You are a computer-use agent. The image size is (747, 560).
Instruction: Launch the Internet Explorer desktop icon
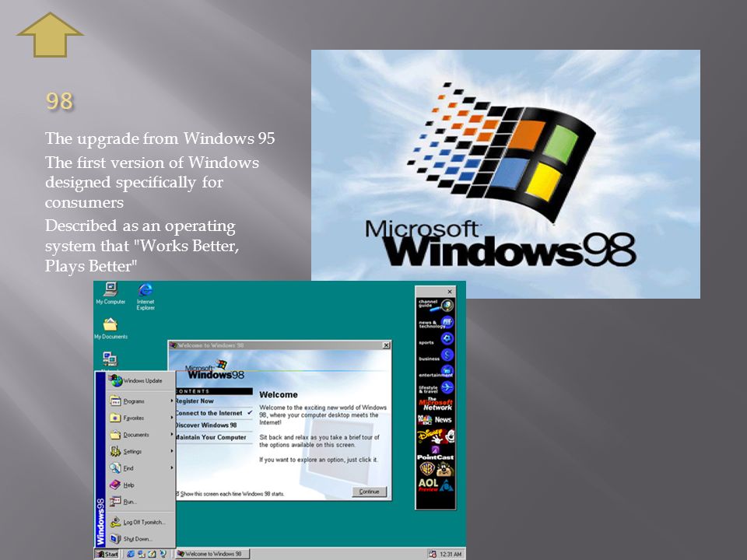146,296
